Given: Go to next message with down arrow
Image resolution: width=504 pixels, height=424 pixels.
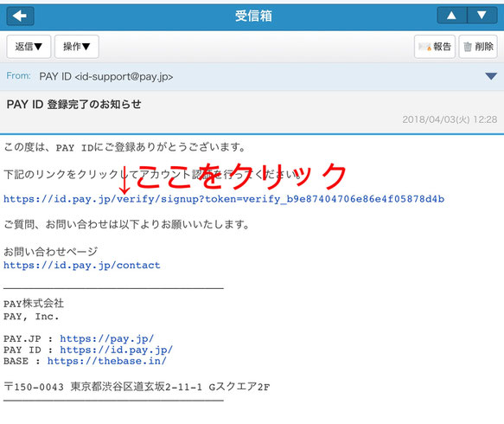Looking at the screenshot, I should point(482,16).
